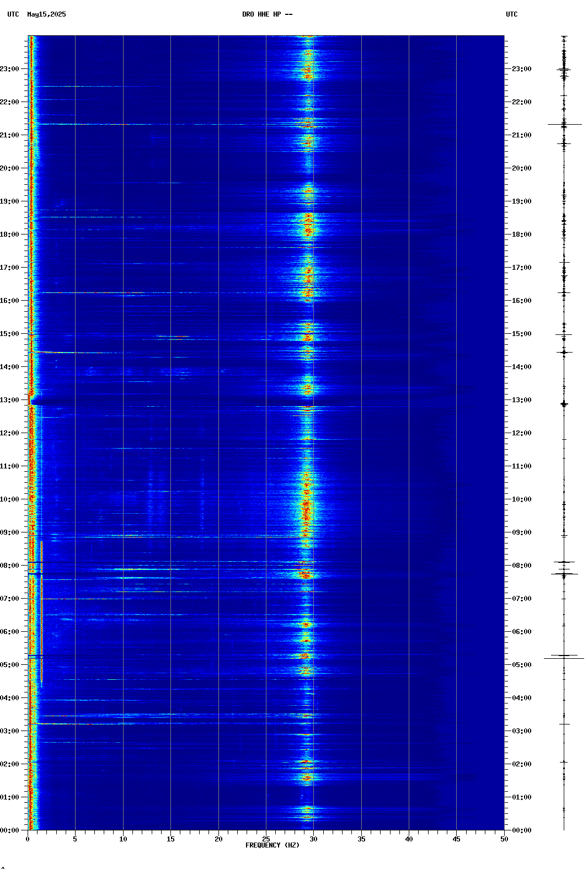588x874 pixels.
Task: Select 15:00 on the left time axis
Action: coord(9,334)
